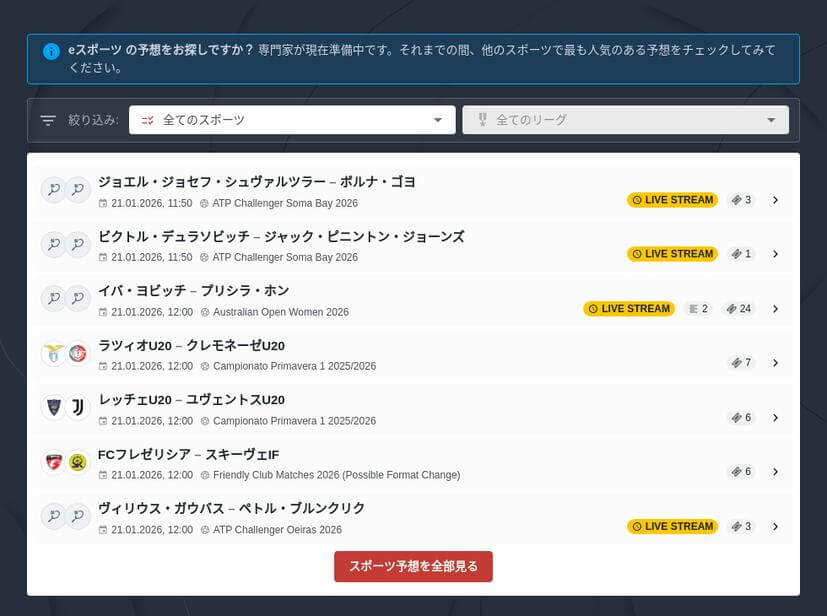Select the Juventus U20 team logo
The image size is (827, 616).
coord(77,406)
